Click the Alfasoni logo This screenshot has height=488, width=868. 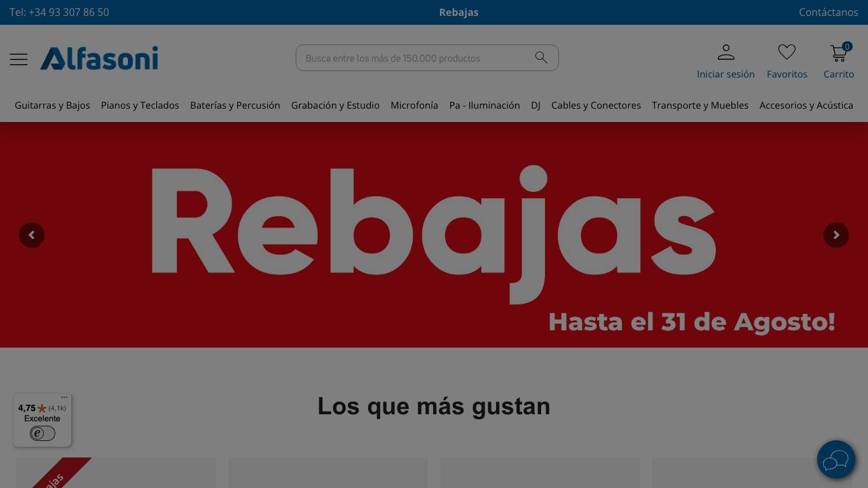pyautogui.click(x=99, y=58)
